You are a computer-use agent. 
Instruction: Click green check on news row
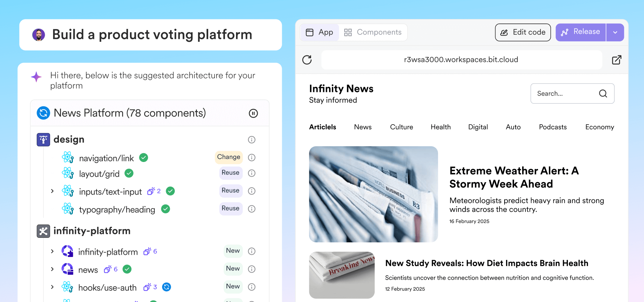pyautogui.click(x=127, y=269)
